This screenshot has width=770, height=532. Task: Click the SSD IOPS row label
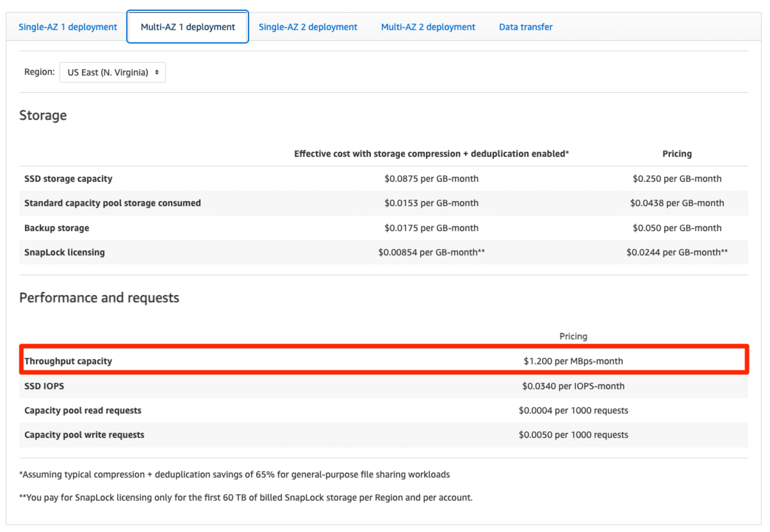(44, 386)
